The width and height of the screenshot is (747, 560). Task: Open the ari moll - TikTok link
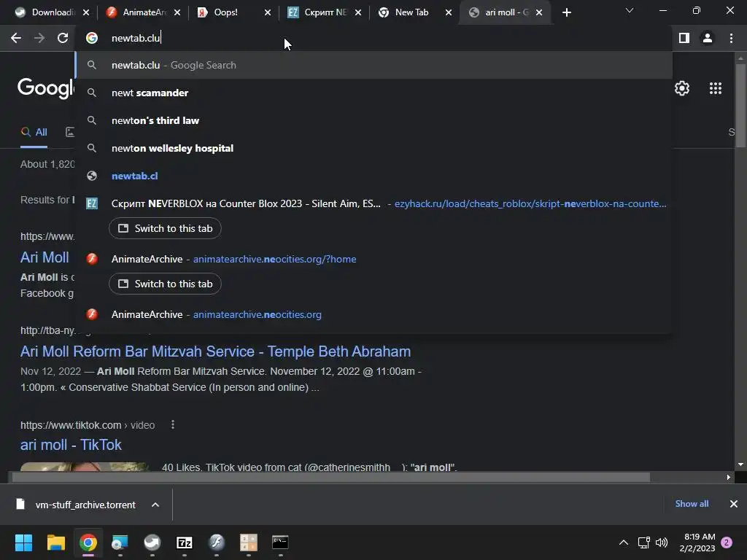pyautogui.click(x=71, y=445)
